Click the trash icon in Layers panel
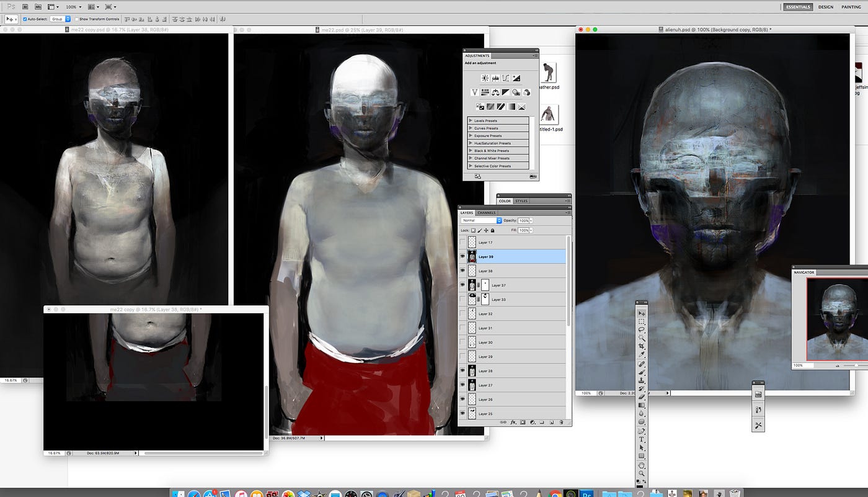This screenshot has height=497, width=868. pyautogui.click(x=560, y=422)
